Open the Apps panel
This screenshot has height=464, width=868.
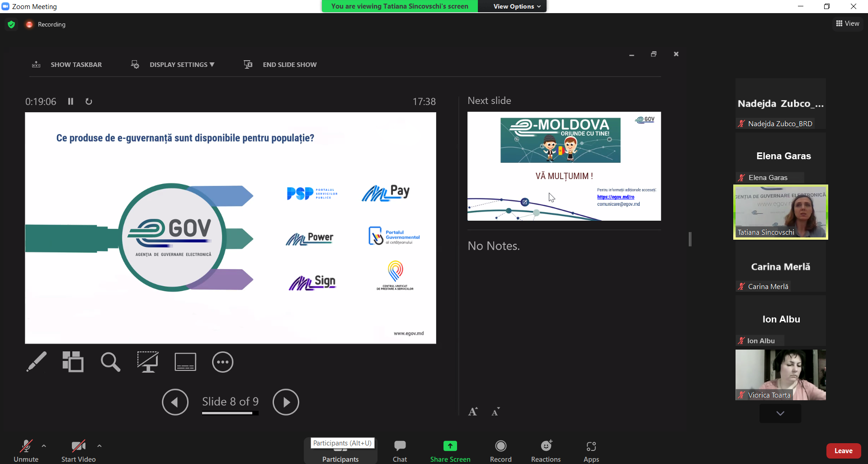click(x=591, y=451)
